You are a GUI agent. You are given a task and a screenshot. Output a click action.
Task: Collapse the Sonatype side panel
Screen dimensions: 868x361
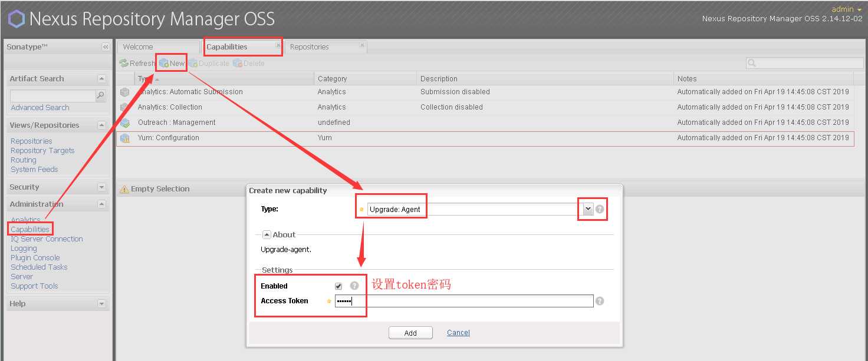(x=105, y=47)
